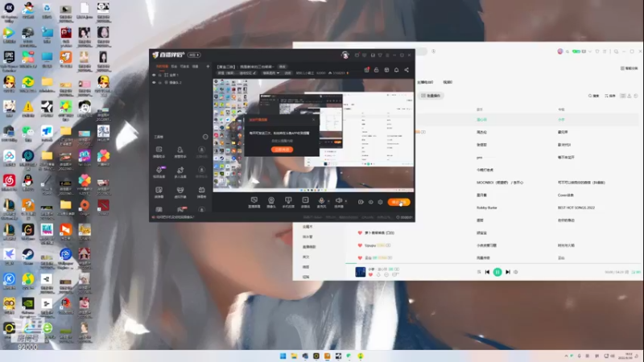This screenshot has height=362, width=644.
Task: Open 视频 tab in music player
Action: click(x=448, y=82)
